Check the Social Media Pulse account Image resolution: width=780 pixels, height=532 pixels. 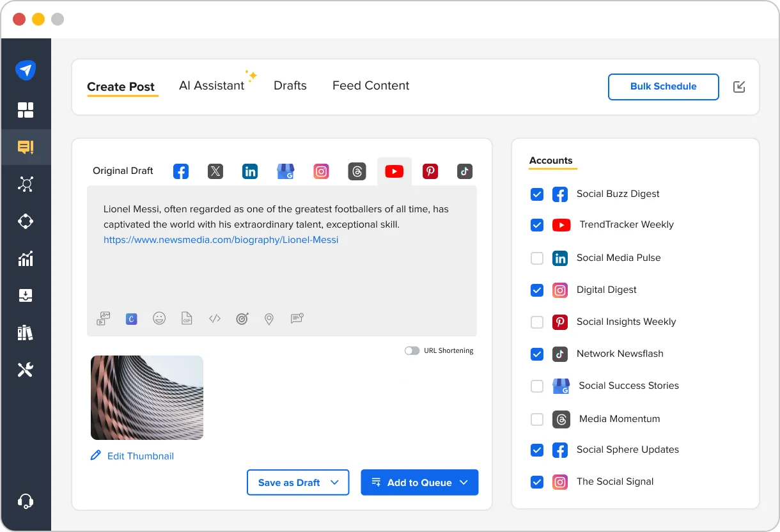point(537,258)
